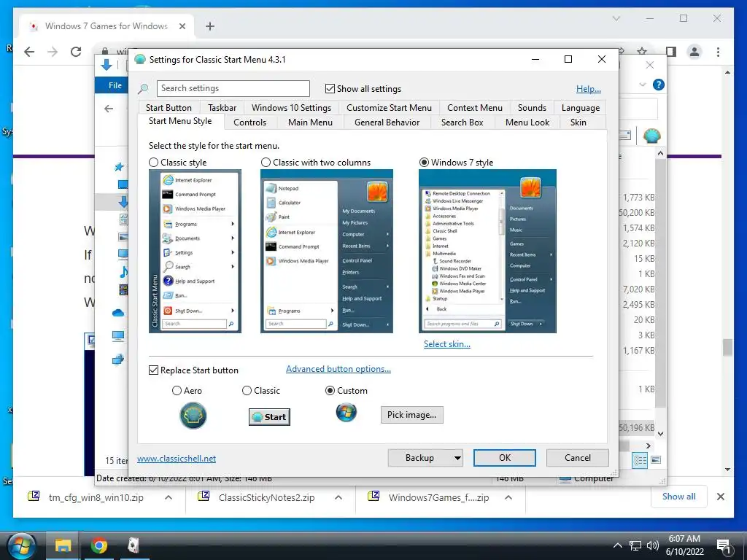Toggle the Replace Start button checkbox
Viewport: 747px width, 560px height.
click(x=153, y=370)
